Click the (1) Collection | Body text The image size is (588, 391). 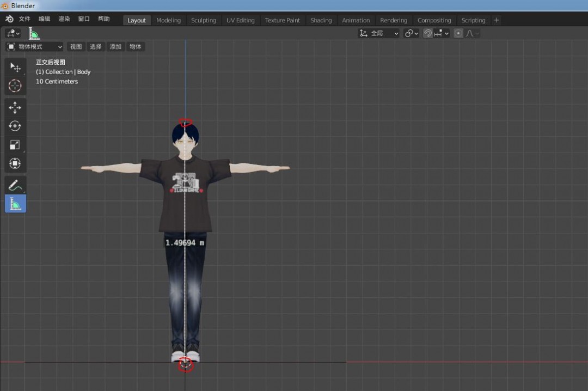pyautogui.click(x=63, y=72)
